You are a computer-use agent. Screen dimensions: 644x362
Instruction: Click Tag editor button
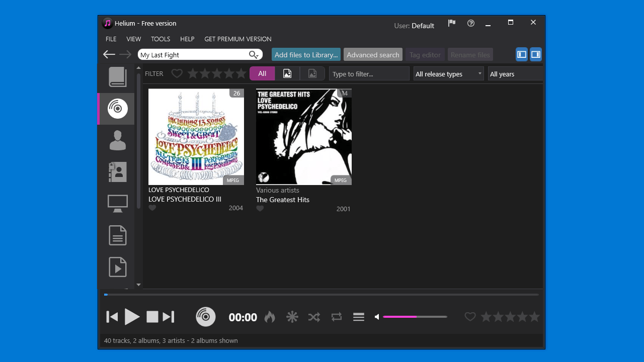(425, 54)
